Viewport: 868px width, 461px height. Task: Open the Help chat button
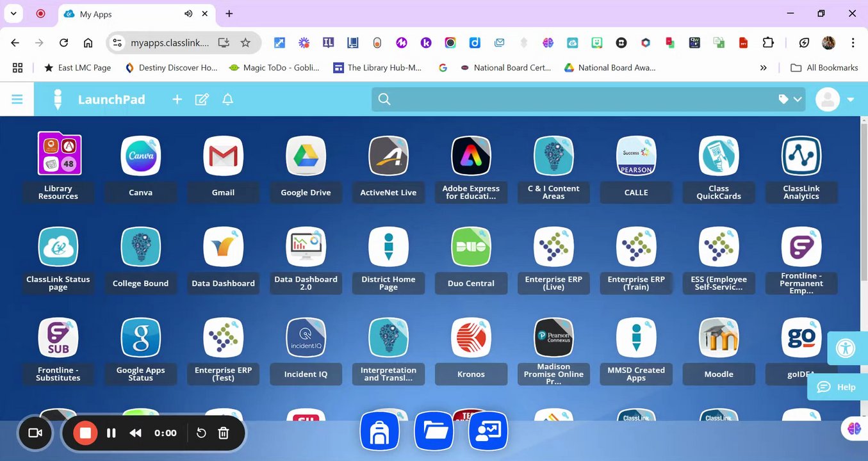pyautogui.click(x=838, y=387)
